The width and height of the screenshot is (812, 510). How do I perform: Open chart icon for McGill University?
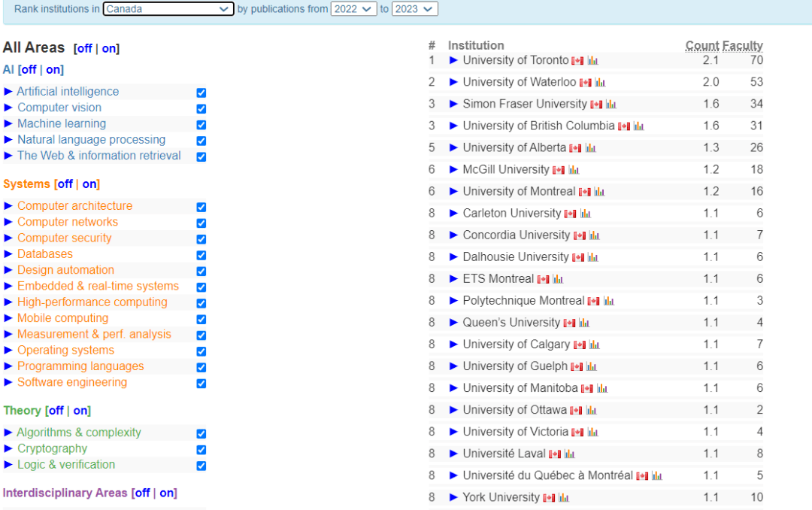coord(574,169)
